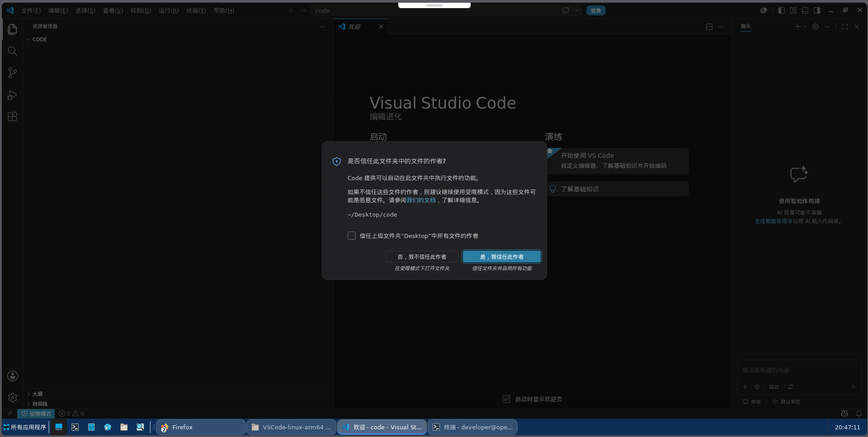The width and height of the screenshot is (868, 437).
Task: Select the 聊天 tab in the side panel
Action: click(746, 26)
